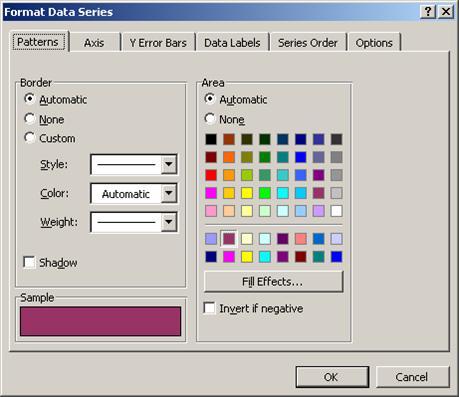Pick the brown swatch in the top row
Viewport: 459px width, 397px height.
pos(229,139)
